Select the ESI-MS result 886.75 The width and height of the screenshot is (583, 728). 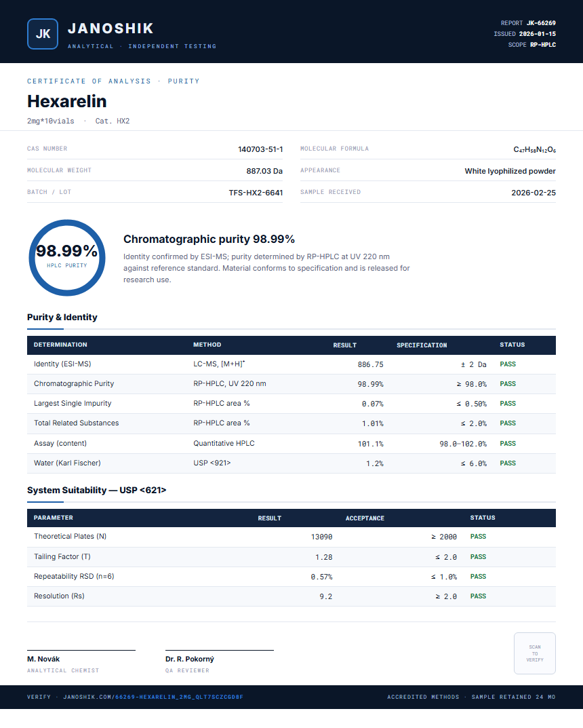point(371,364)
